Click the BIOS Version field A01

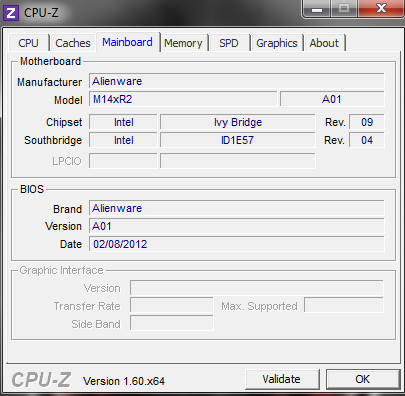click(237, 226)
